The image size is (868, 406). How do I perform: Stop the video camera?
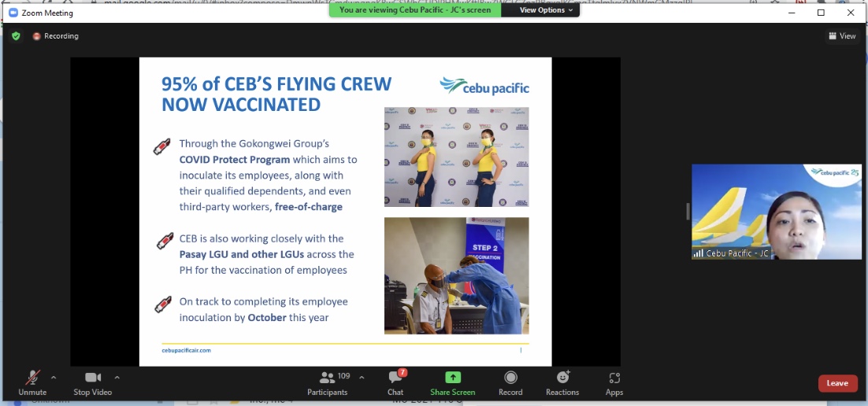[92, 383]
